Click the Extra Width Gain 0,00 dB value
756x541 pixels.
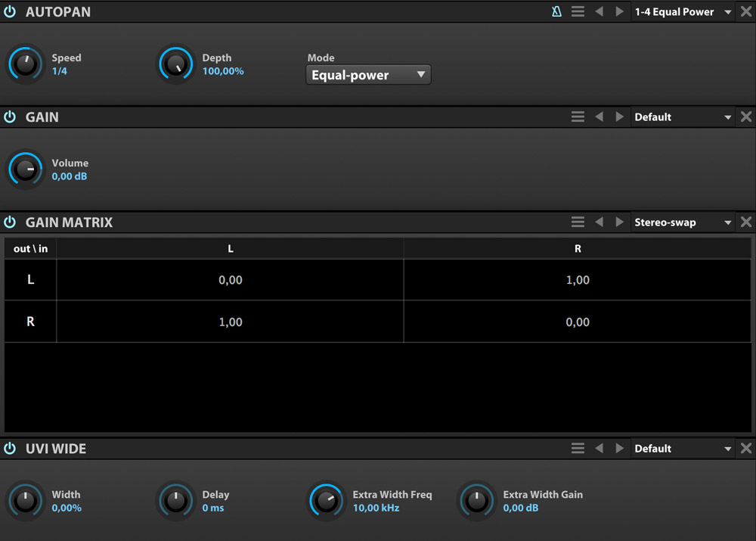521,508
